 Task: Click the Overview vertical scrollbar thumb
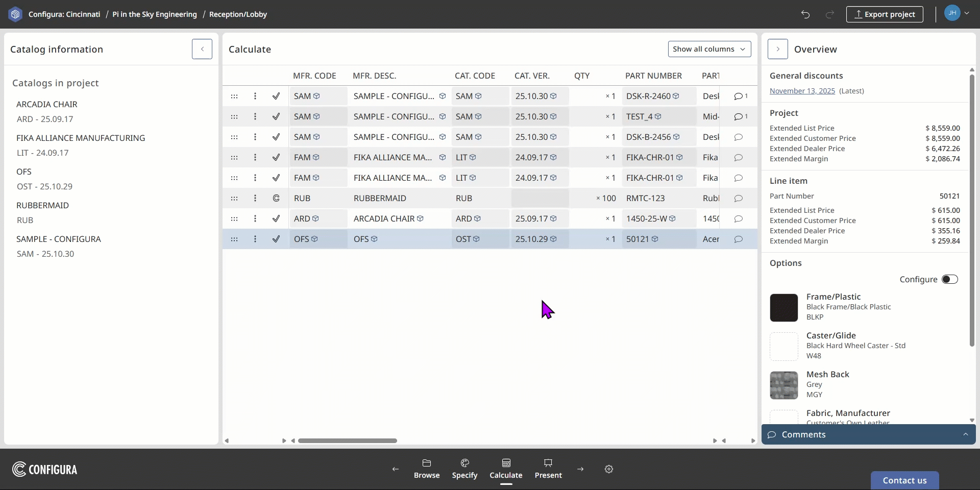pyautogui.click(x=972, y=211)
